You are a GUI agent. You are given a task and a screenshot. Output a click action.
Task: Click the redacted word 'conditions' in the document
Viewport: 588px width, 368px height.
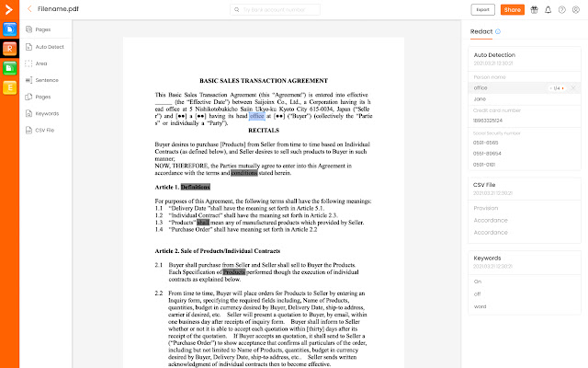pyautogui.click(x=244, y=173)
